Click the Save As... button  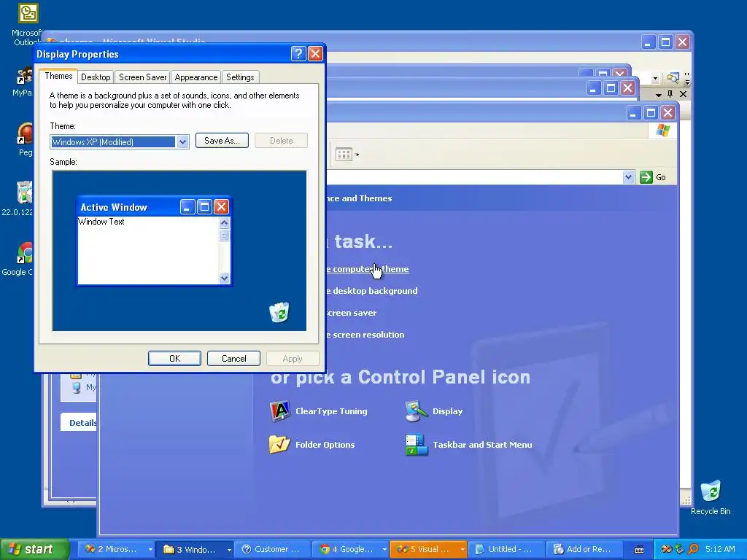click(222, 141)
